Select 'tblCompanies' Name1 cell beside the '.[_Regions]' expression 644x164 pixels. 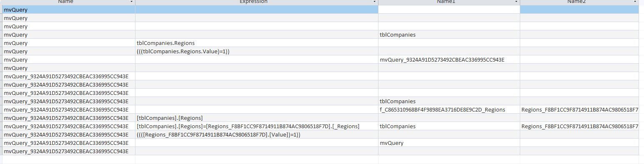click(x=449, y=126)
